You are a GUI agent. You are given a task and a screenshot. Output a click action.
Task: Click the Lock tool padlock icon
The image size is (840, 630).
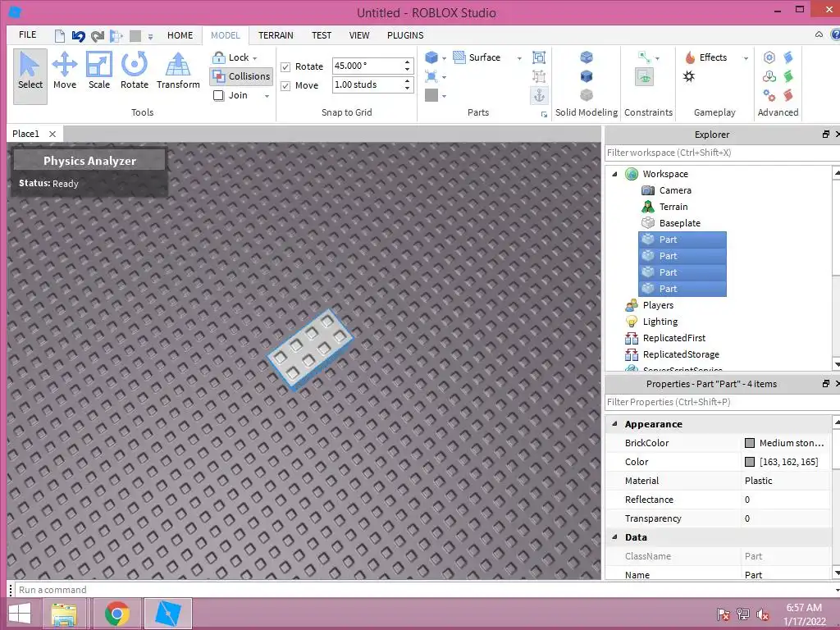click(x=218, y=57)
